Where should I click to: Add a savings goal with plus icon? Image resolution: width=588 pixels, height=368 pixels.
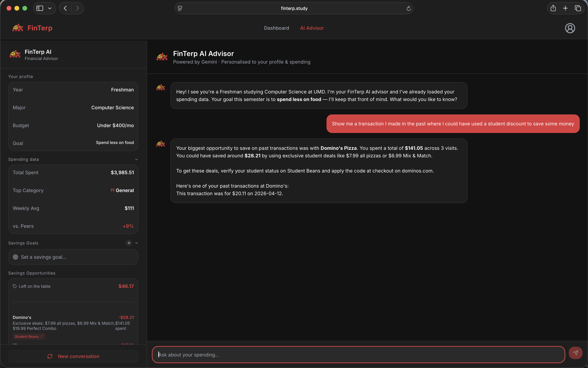[129, 243]
